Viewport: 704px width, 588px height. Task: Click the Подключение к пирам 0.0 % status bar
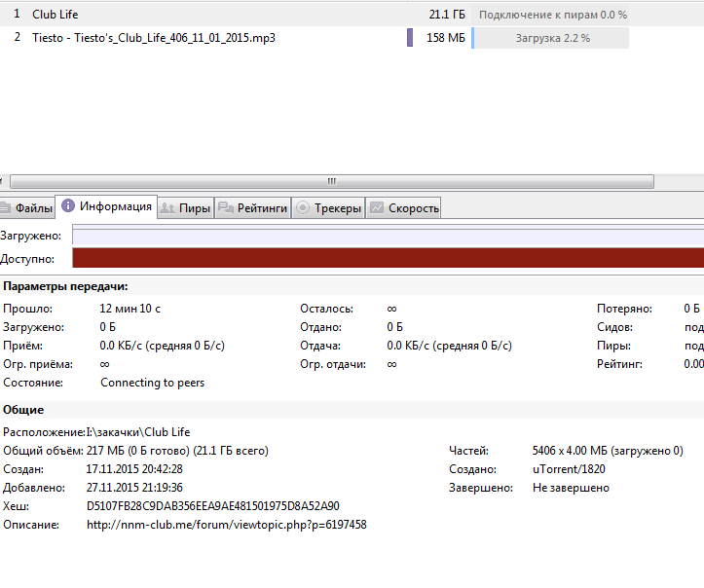(552, 15)
